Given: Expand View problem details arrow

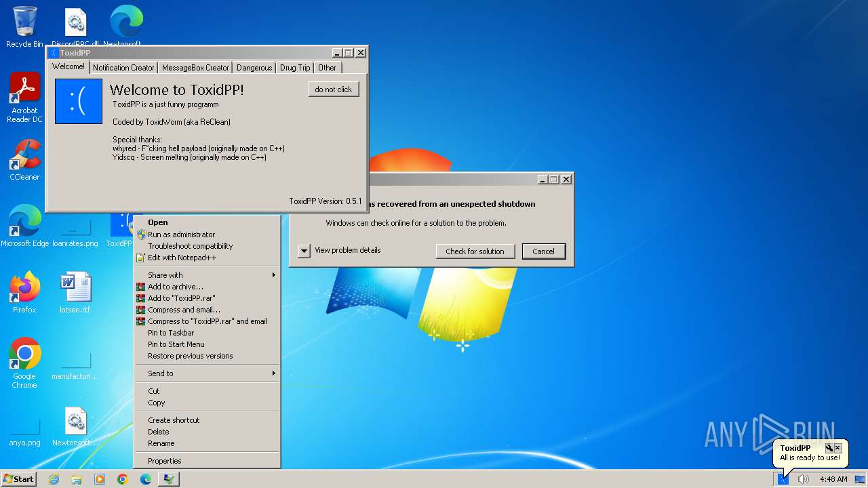Looking at the screenshot, I should click(x=304, y=251).
